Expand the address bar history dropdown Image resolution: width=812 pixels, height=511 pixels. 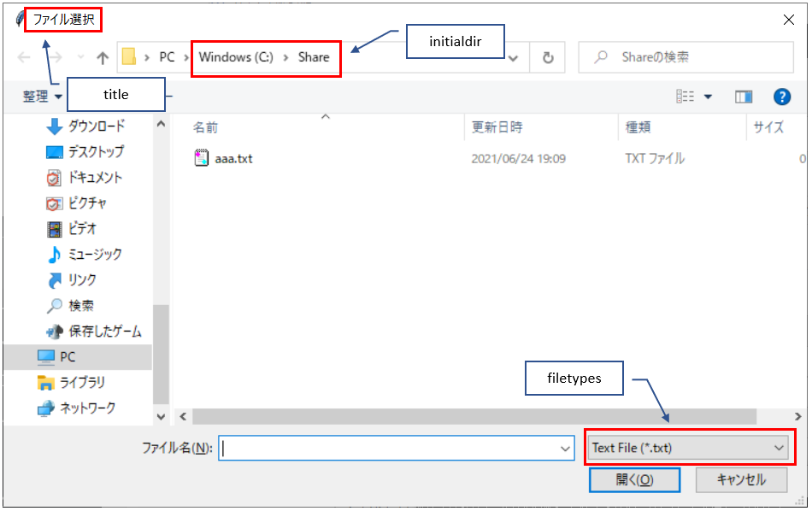click(513, 58)
